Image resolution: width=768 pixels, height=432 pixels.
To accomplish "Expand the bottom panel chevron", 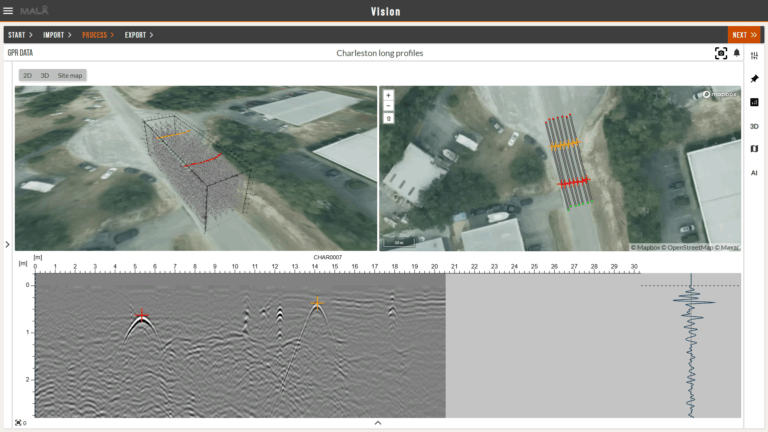I will point(378,423).
